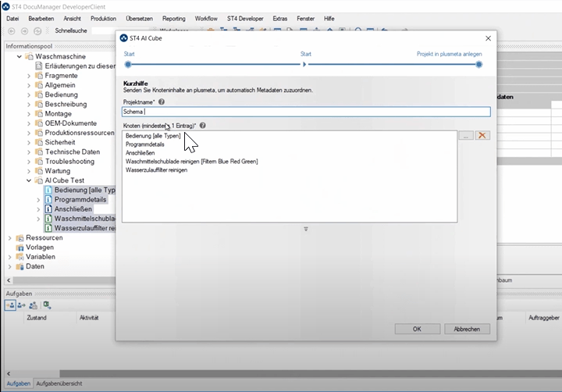This screenshot has height=392, width=562.
Task: Open the ST4 Developer menu
Action: tap(245, 19)
